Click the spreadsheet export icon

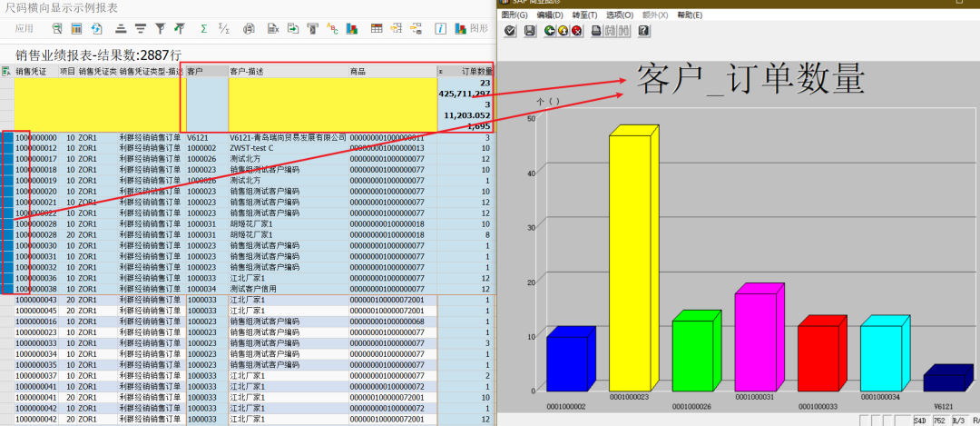[272, 28]
